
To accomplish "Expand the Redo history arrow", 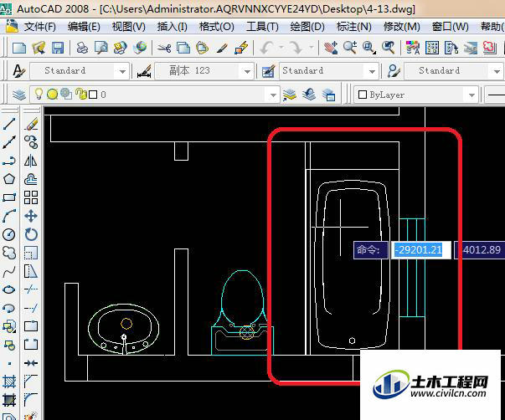I will coord(312,48).
